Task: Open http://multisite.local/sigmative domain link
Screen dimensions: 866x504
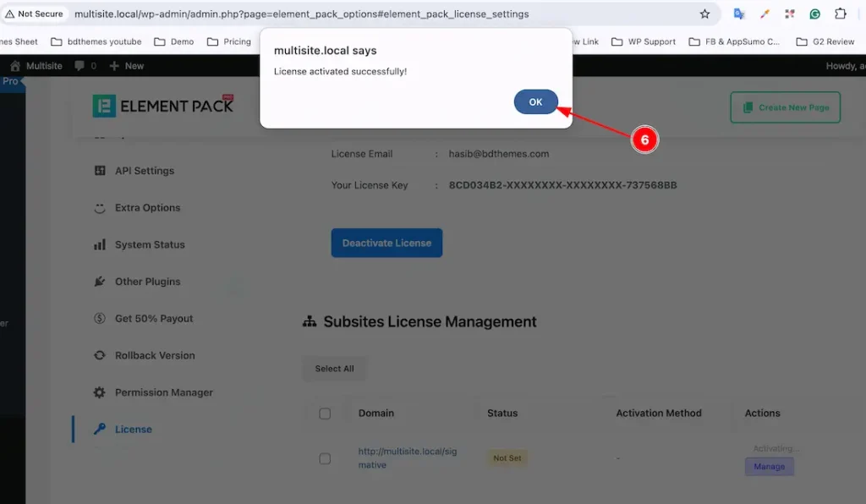Action: [408, 458]
